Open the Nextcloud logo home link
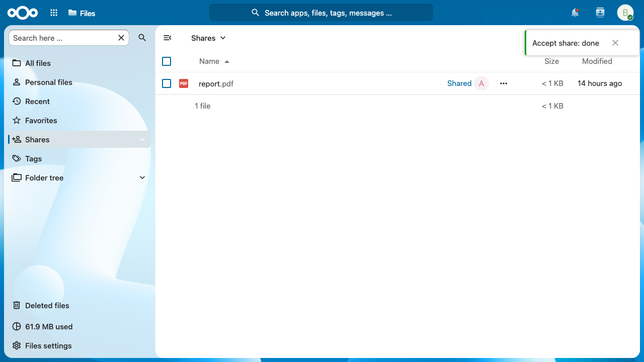Screen dimensions: 644x362 point(23,13)
